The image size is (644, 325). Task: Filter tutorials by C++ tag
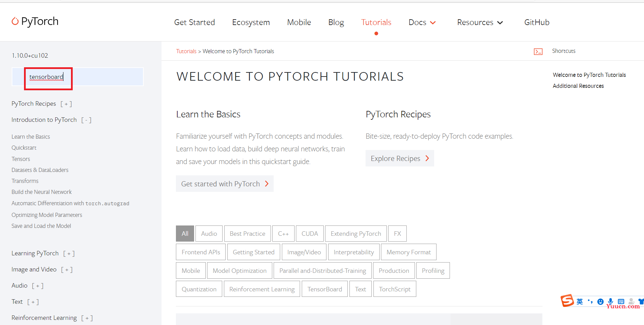pos(283,233)
